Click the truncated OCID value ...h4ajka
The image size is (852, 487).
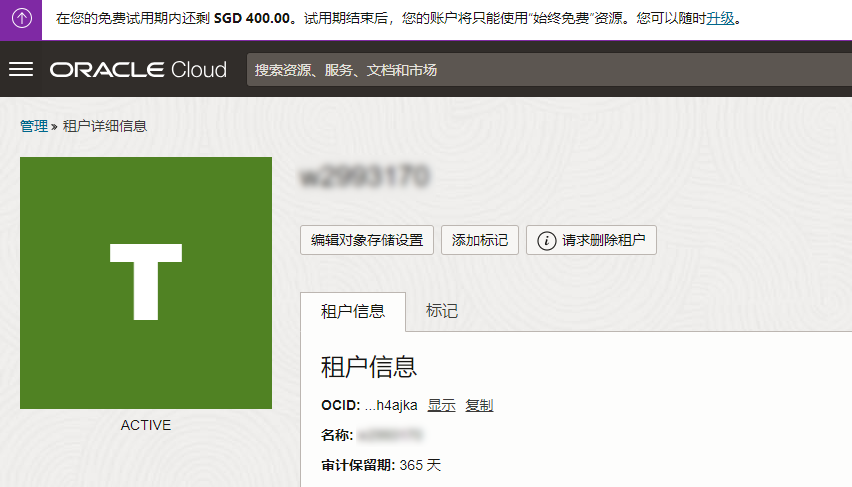(391, 405)
